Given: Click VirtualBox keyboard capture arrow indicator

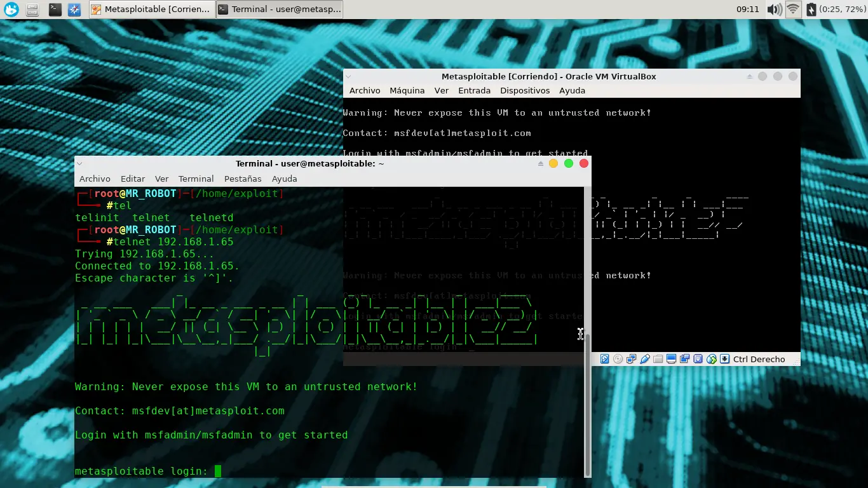Looking at the screenshot, I should pyautogui.click(x=724, y=359).
